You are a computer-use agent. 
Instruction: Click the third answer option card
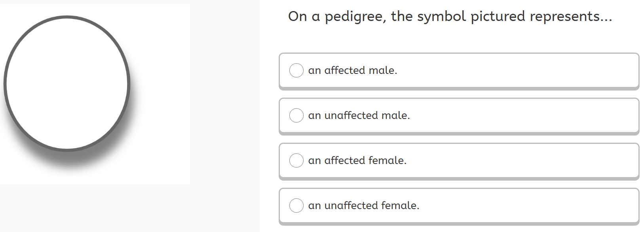[459, 160]
